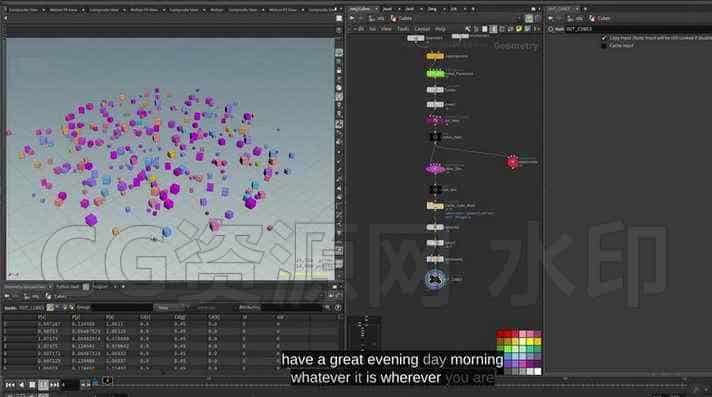Open the Attributes filter dropdown icon in the spreadsheet
712x397 pixels.
(327, 308)
